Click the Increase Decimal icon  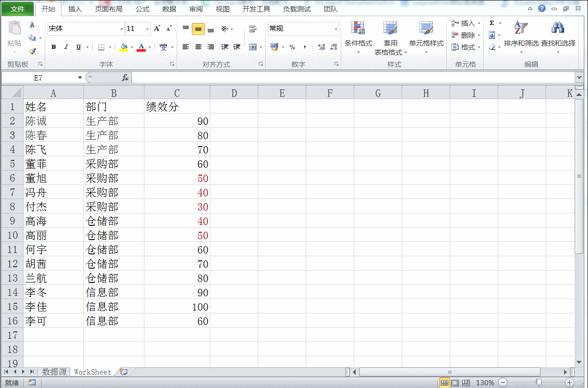pos(321,47)
